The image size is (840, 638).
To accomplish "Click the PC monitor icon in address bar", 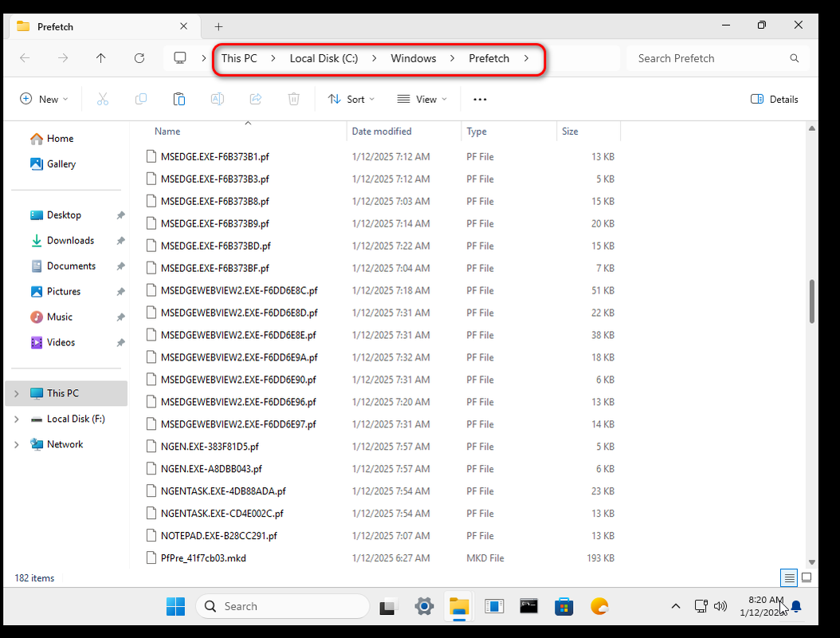I will [180, 58].
